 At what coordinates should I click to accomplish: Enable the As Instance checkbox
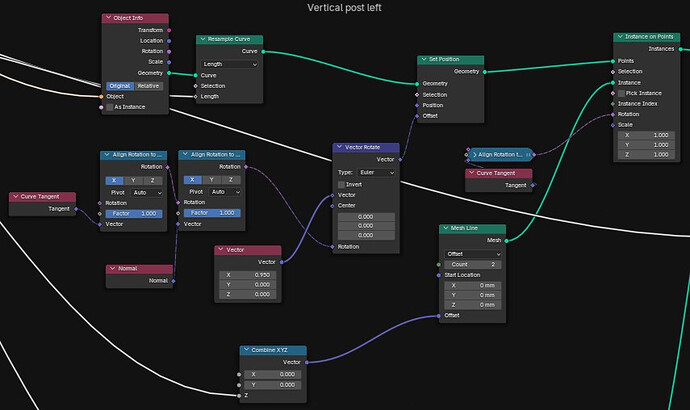pyautogui.click(x=110, y=107)
